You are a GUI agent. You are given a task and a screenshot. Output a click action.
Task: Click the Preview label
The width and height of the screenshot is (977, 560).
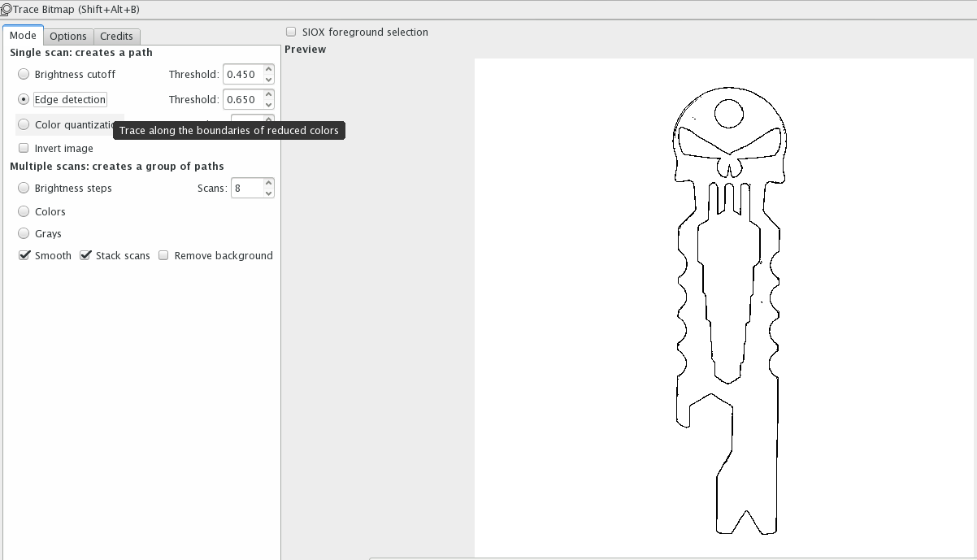coord(305,49)
